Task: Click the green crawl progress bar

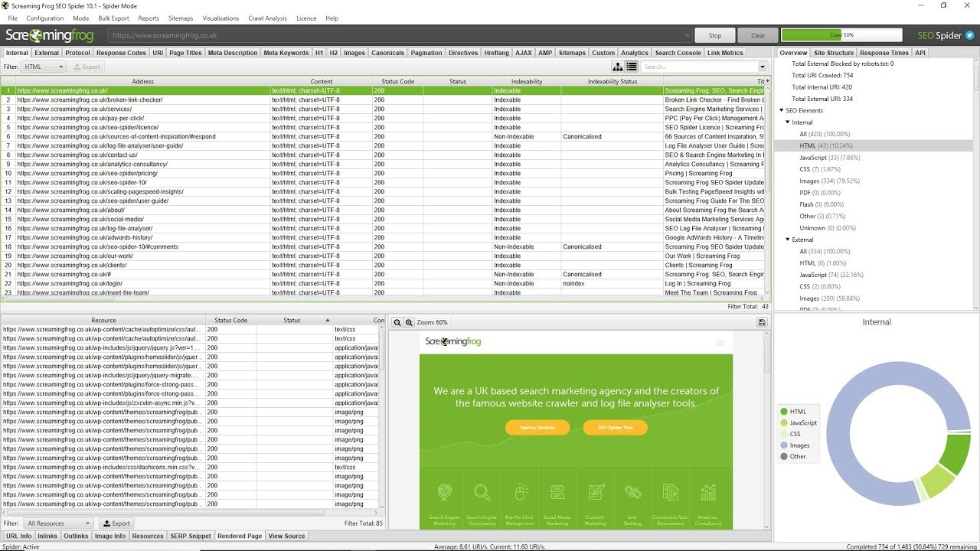Action: [840, 34]
